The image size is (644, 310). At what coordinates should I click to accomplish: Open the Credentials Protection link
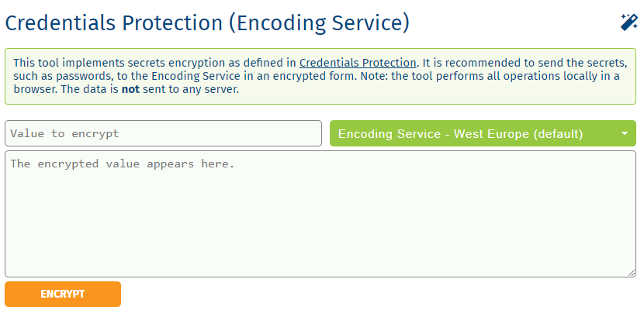coord(358,63)
